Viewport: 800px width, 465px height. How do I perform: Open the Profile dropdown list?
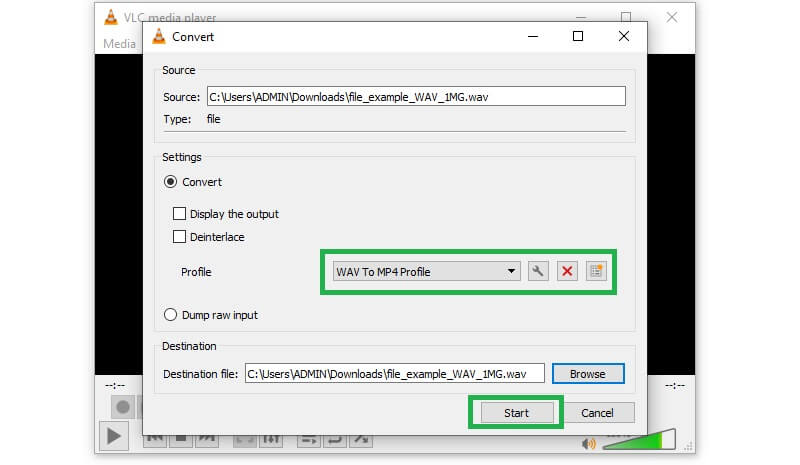tap(425, 272)
